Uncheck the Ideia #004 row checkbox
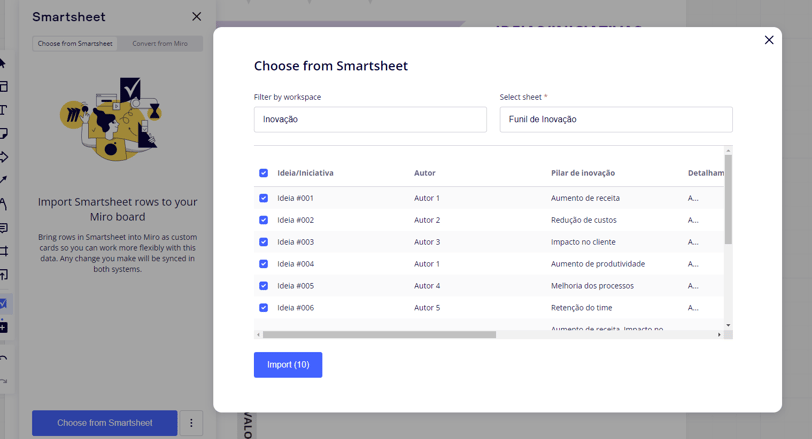Viewport: 812px width, 439px height. tap(264, 264)
